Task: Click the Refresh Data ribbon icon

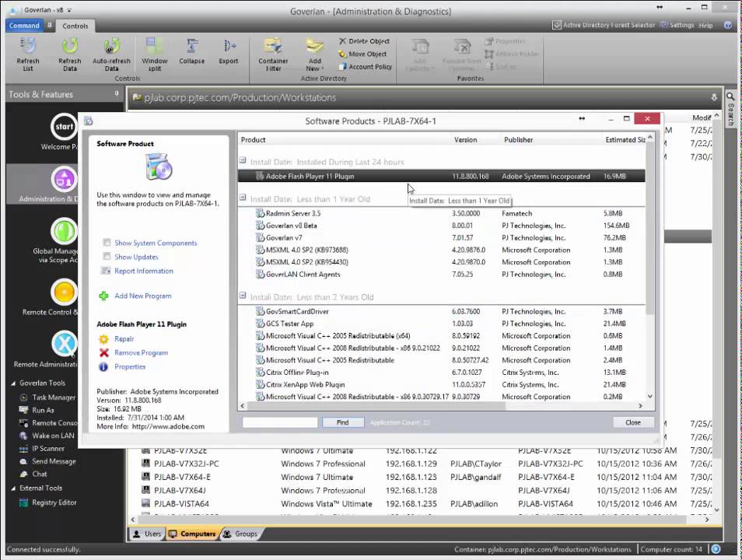Action: coord(69,54)
